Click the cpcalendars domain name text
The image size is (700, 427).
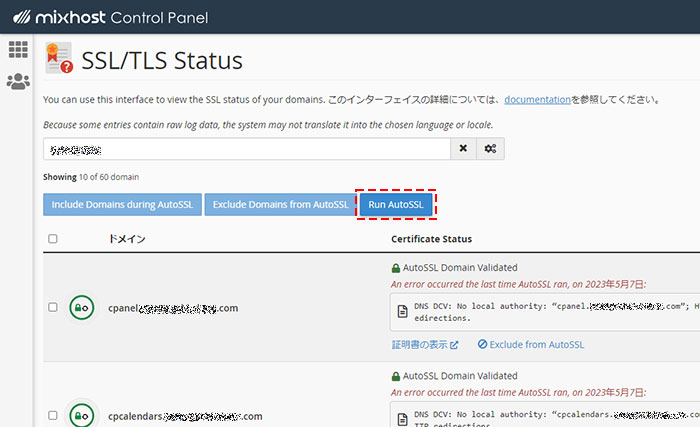185,416
